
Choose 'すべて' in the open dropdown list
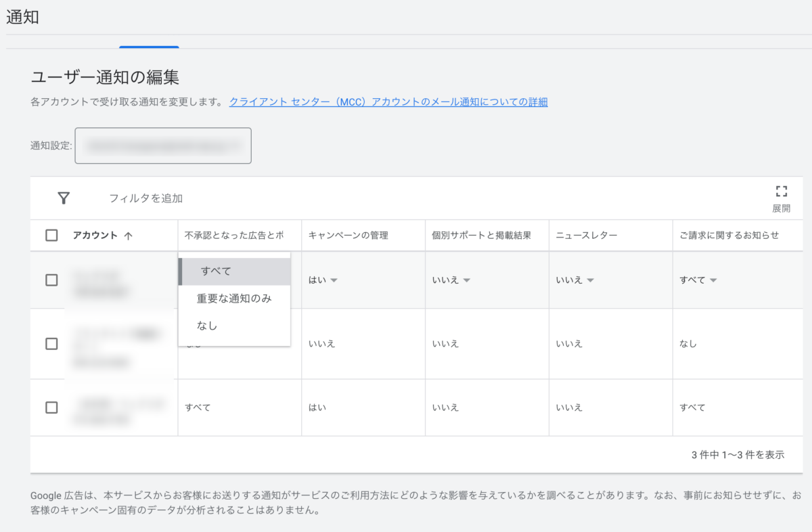coord(217,271)
